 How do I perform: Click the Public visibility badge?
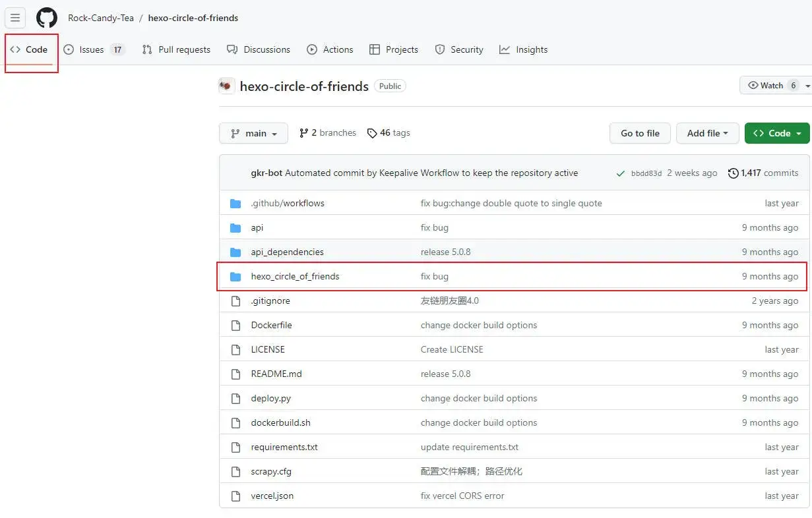coord(390,86)
